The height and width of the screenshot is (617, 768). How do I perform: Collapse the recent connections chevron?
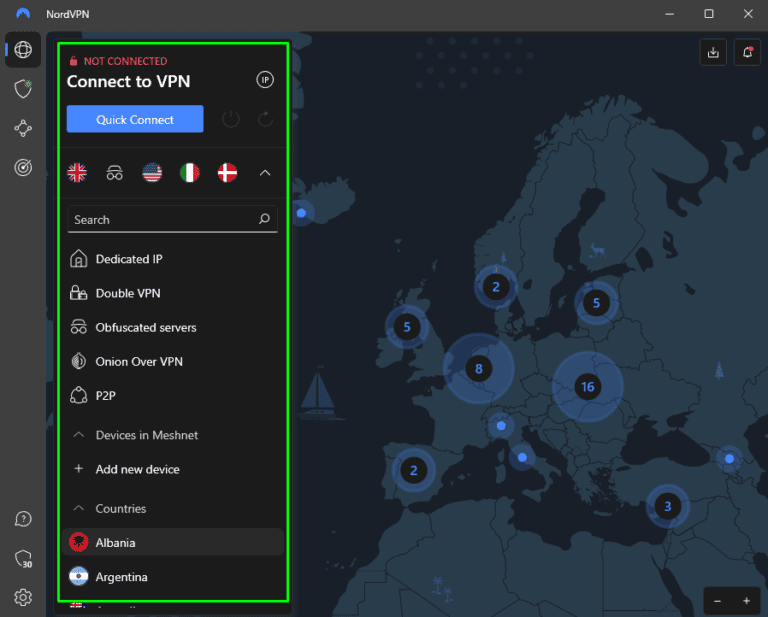tap(265, 173)
